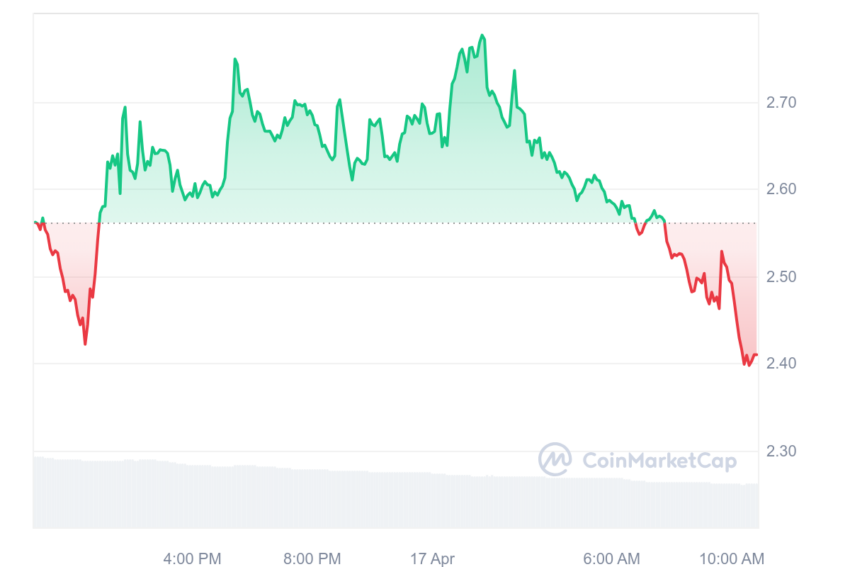The height and width of the screenshot is (567, 850).
Task: Click the 17 Apr date axis label
Action: point(432,558)
